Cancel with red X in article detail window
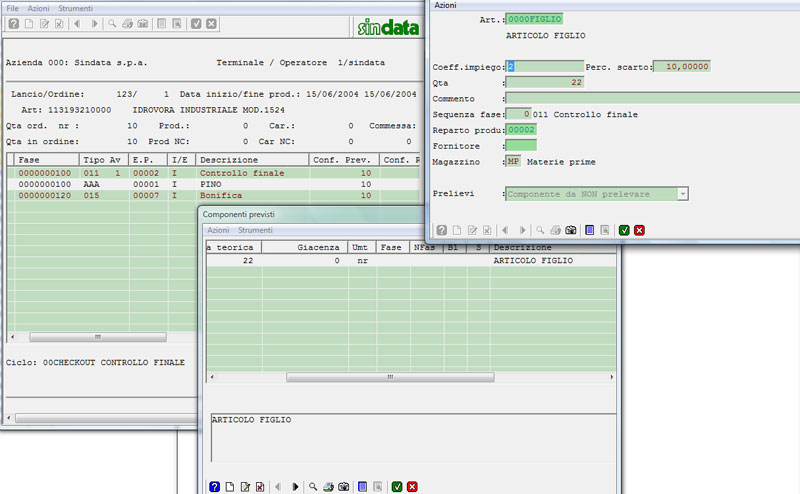This screenshot has height=494, width=800. point(639,230)
